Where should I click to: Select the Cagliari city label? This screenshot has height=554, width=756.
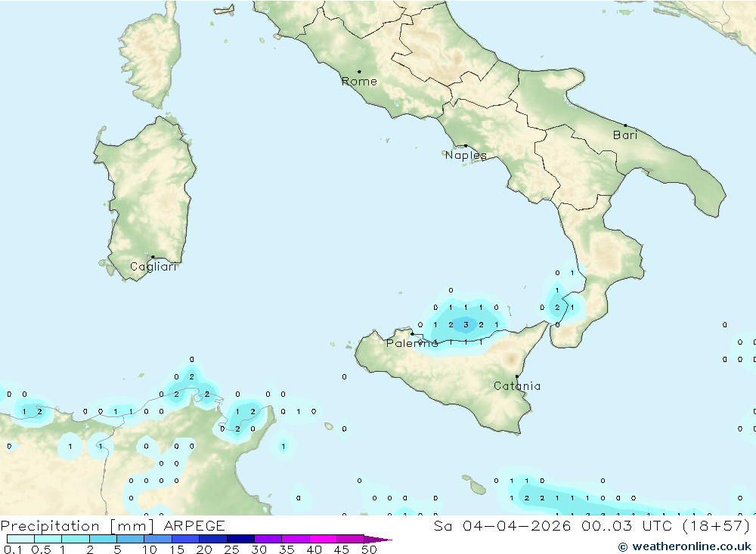[x=153, y=267]
